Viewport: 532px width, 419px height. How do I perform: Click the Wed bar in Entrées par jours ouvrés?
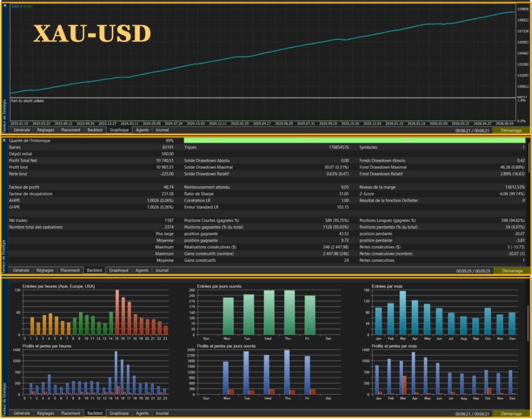pyautogui.click(x=269, y=313)
